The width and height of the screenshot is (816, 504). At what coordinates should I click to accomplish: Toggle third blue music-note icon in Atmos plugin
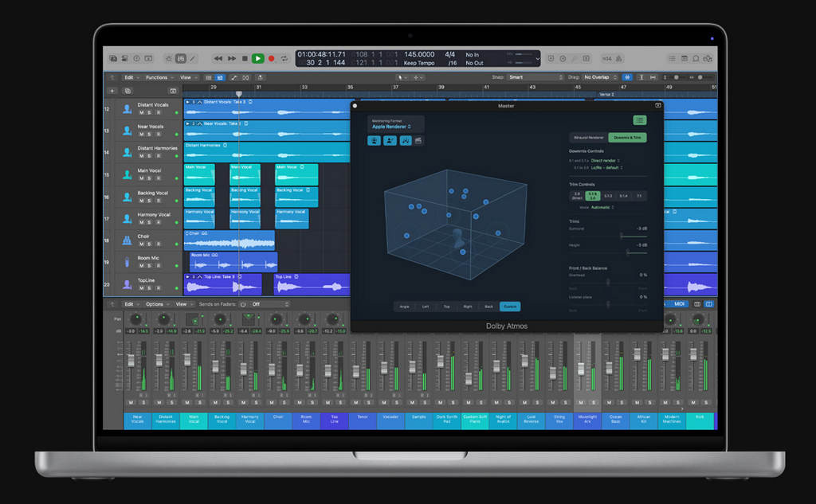click(x=406, y=140)
